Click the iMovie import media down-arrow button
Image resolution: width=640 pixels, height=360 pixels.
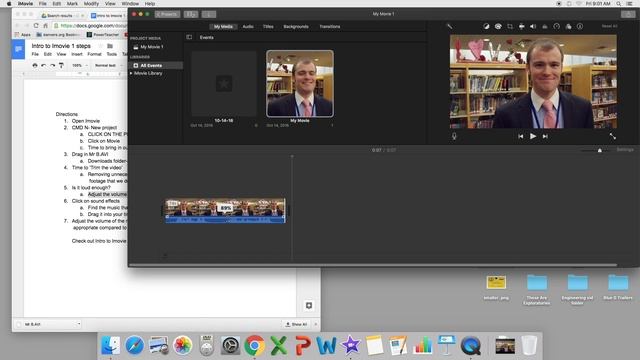209,14
